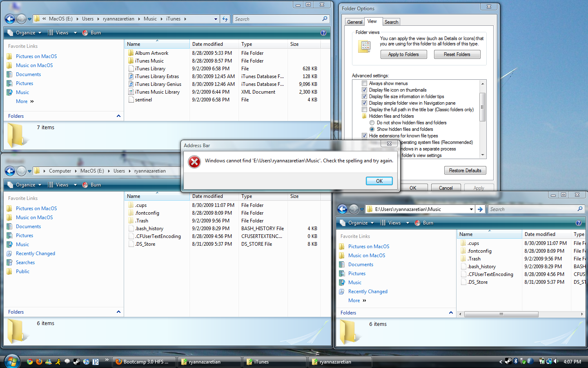The height and width of the screenshot is (368, 588).
Task: Click Cancel in the Folder Options dialog
Action: 445,188
